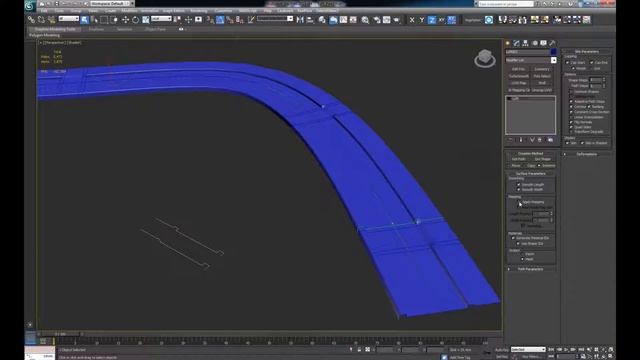Collapse the Skin Parameters rollout
Screen dimensions: 640x360
tap(587, 51)
